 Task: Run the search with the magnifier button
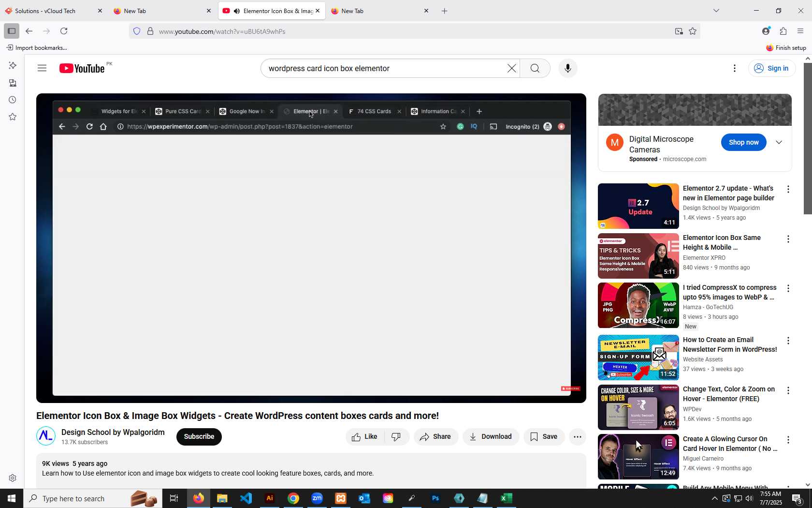tap(535, 68)
